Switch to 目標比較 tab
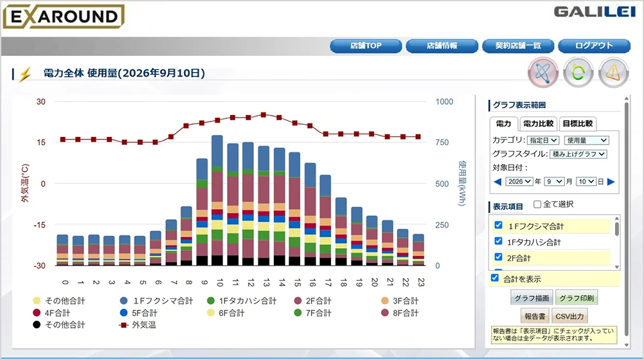 tap(577, 123)
